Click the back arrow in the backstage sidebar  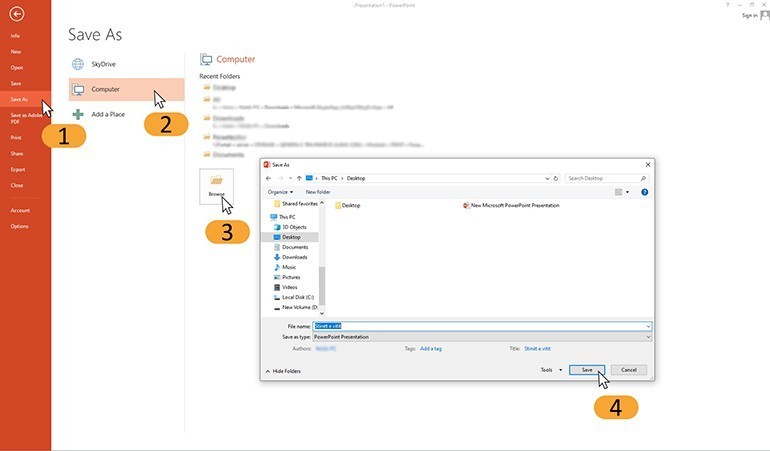point(16,14)
